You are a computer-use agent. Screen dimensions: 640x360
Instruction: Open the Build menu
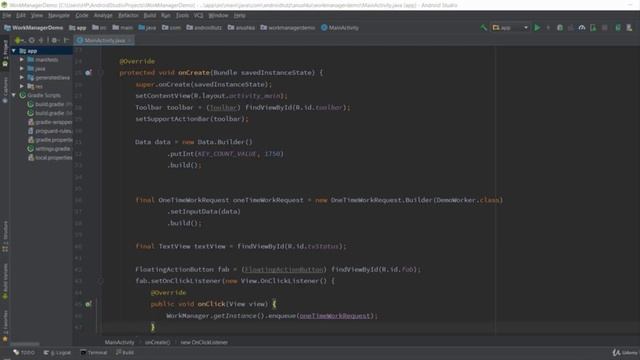pos(150,16)
